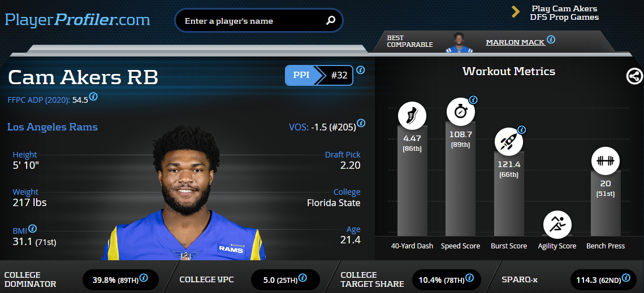This screenshot has width=644, height=293.
Task: Click info icon beside Marlon Mack
Action: (551, 40)
